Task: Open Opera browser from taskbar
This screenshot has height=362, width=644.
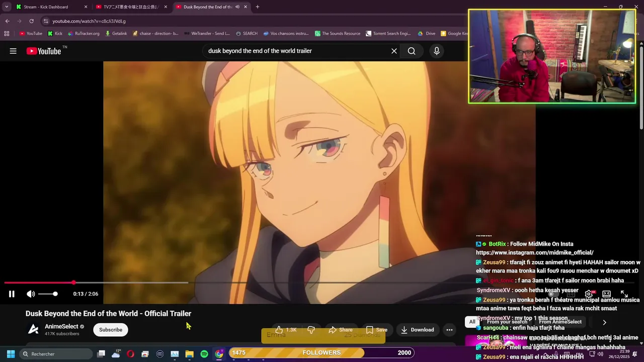Action: coord(130,354)
